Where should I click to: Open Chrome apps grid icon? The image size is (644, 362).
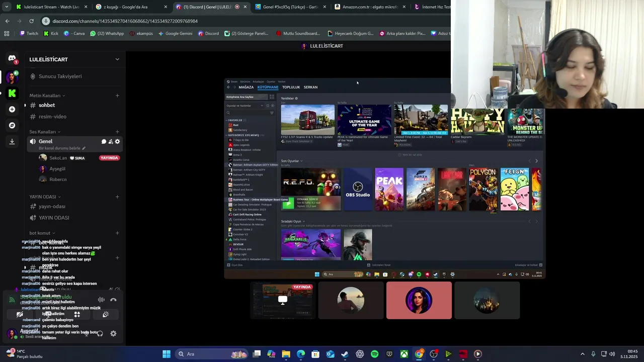(x=7, y=34)
